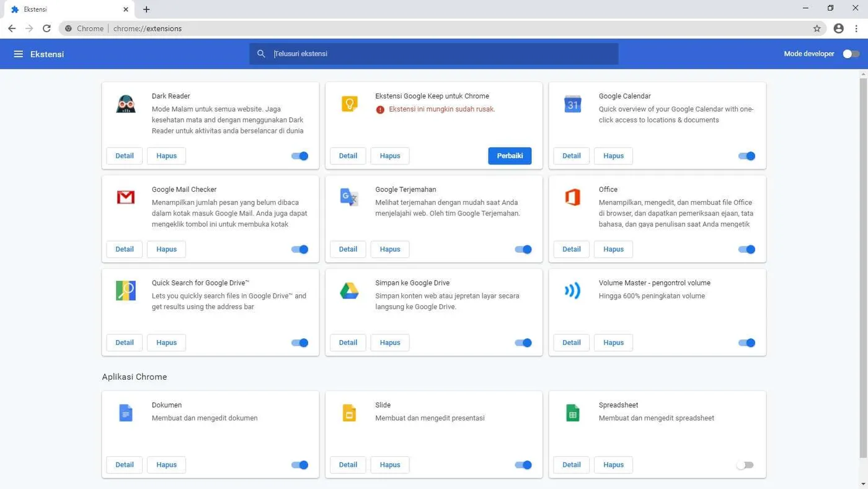Click the Google Mail Checker icon

point(126,197)
